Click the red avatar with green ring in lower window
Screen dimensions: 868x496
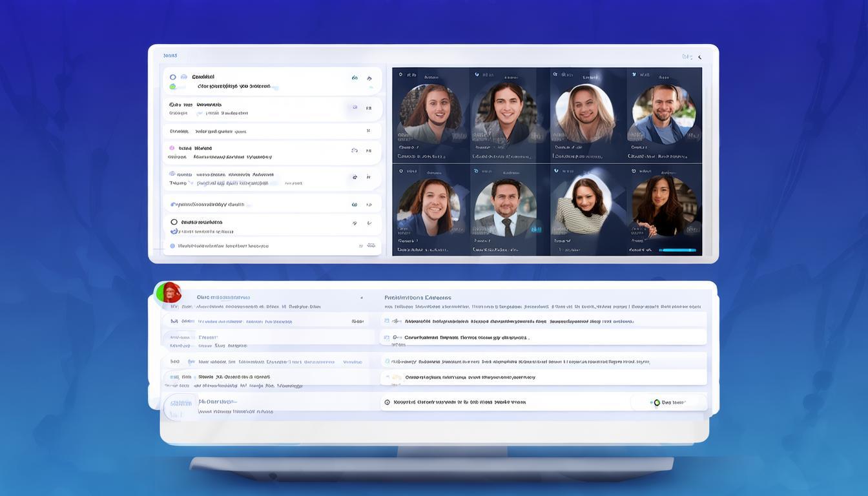[169, 293]
